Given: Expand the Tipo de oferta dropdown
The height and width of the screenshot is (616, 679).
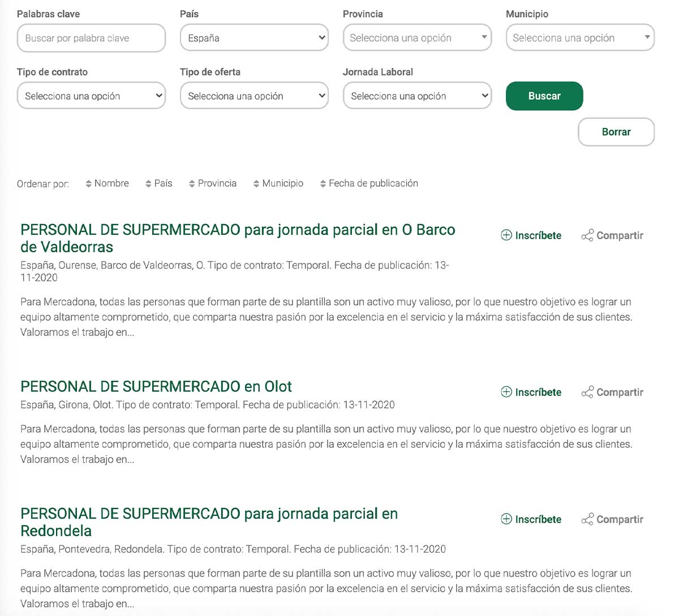Looking at the screenshot, I should click(253, 96).
